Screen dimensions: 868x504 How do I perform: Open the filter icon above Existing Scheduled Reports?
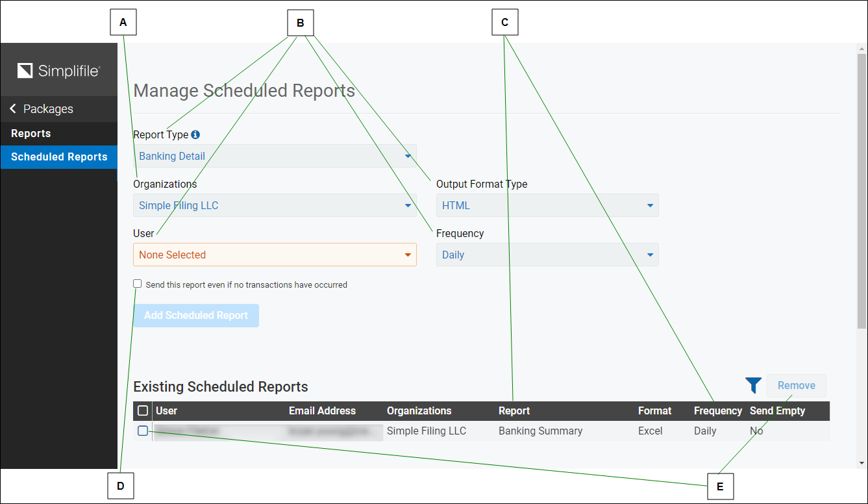click(753, 385)
